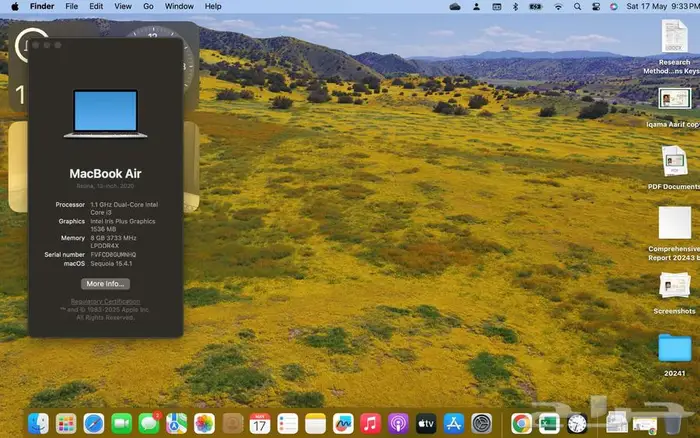The height and width of the screenshot is (438, 700).
Task: Open Launchpad in the Dock
Action: [66, 423]
